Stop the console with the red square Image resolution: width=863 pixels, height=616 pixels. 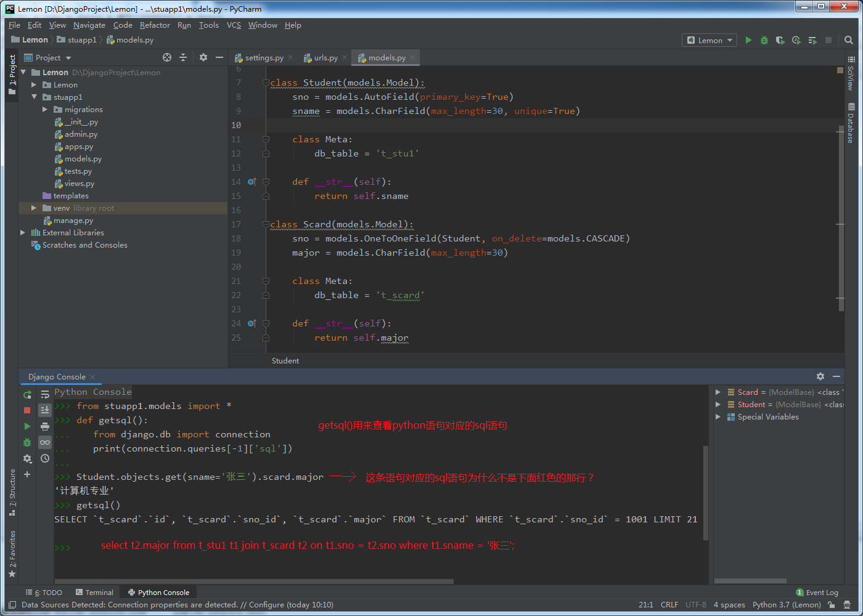pyautogui.click(x=27, y=410)
